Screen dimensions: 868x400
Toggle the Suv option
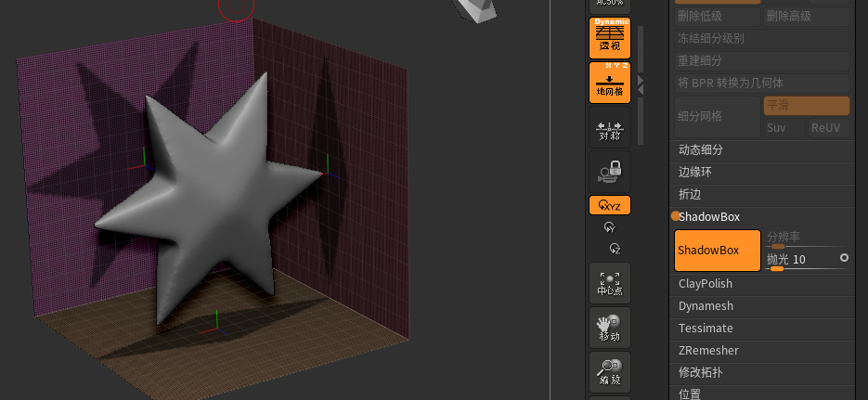pos(784,128)
